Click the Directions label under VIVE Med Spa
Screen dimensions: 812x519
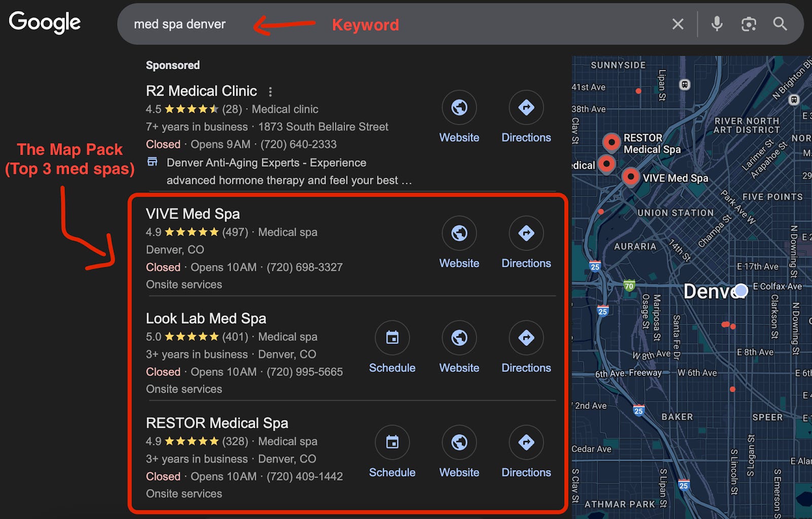(526, 263)
